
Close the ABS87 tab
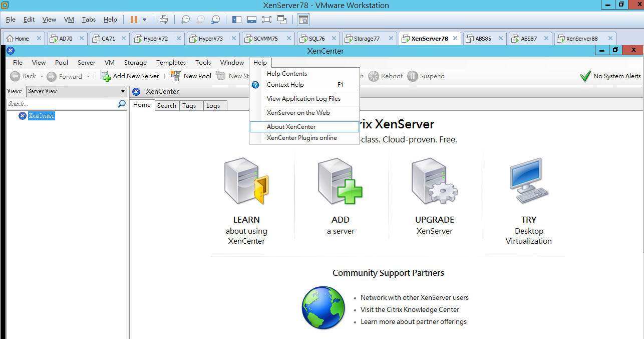pos(546,38)
